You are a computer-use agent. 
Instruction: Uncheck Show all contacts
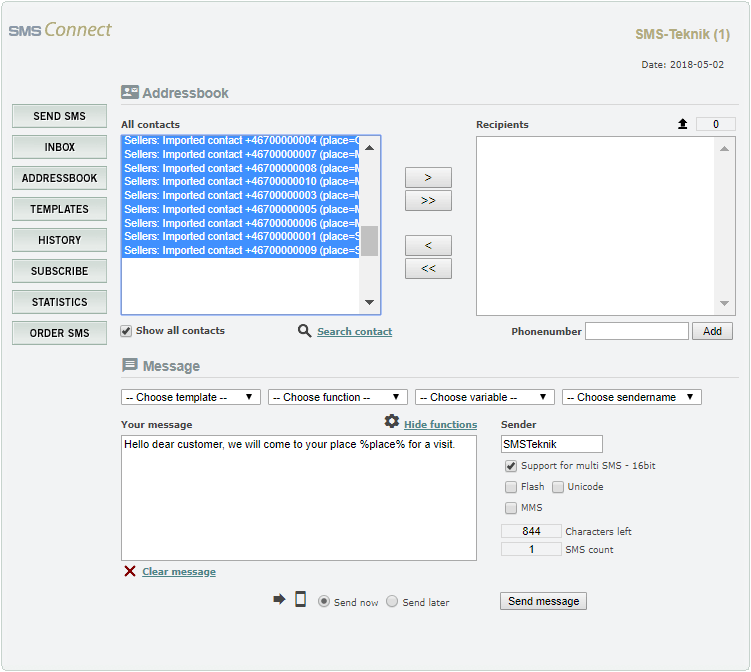(126, 331)
